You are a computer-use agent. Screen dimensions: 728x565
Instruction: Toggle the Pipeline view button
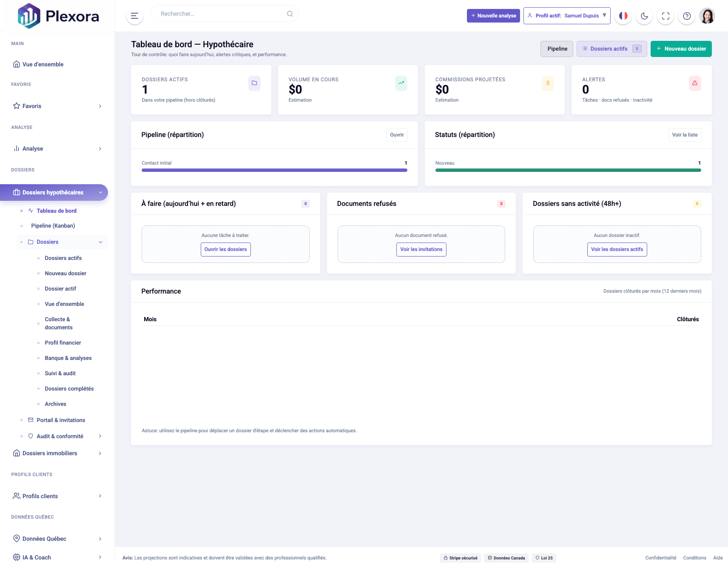557,49
